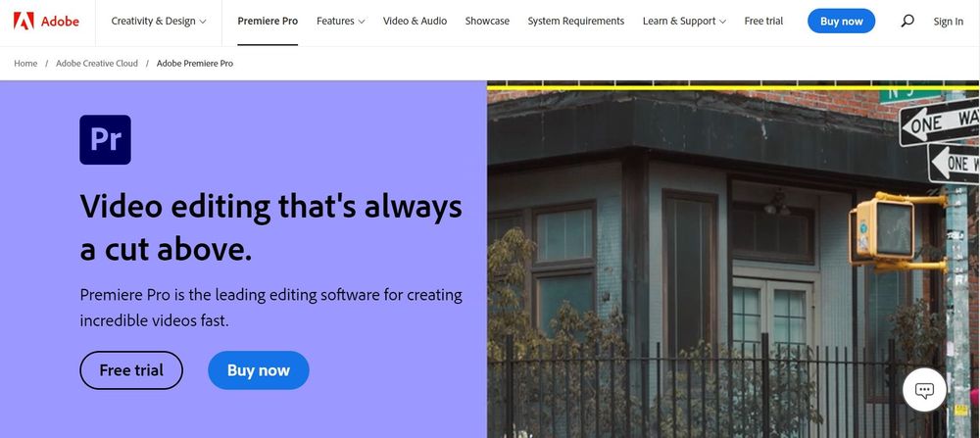
Task: Click the outlined Free trial hero button
Action: tap(131, 369)
